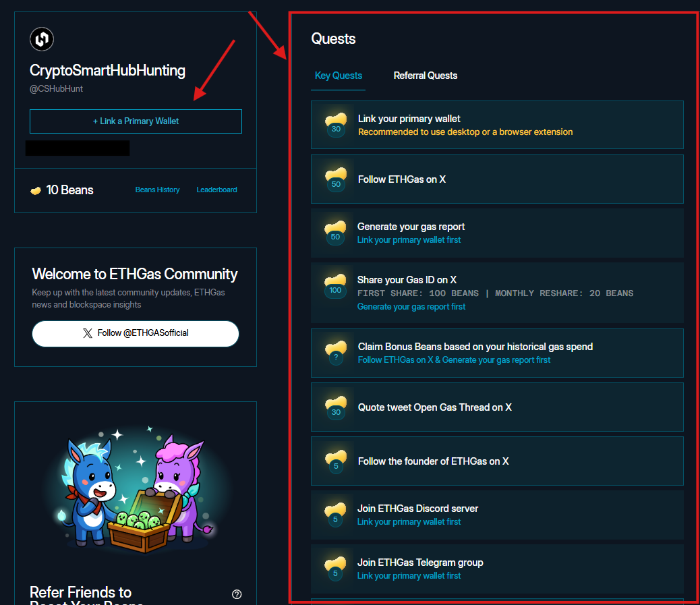Screen dimensions: 700x605
Task: Click the 50 beans icon for Follow ETHGas
Action: point(335,179)
